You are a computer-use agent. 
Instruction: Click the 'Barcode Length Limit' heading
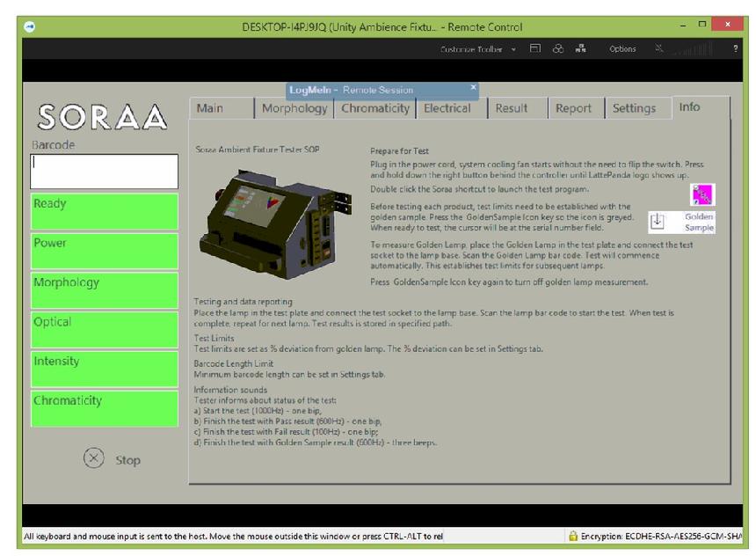point(233,364)
